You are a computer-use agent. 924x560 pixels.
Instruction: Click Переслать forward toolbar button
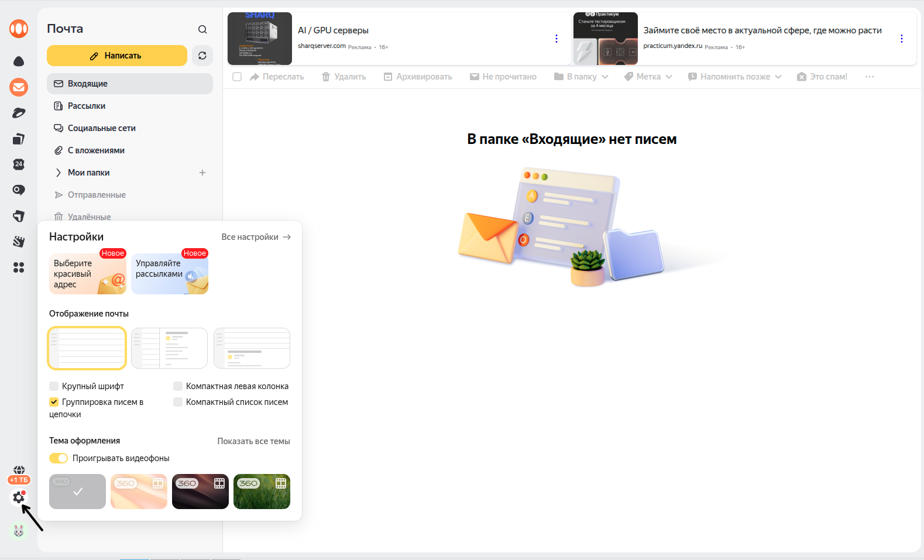277,77
